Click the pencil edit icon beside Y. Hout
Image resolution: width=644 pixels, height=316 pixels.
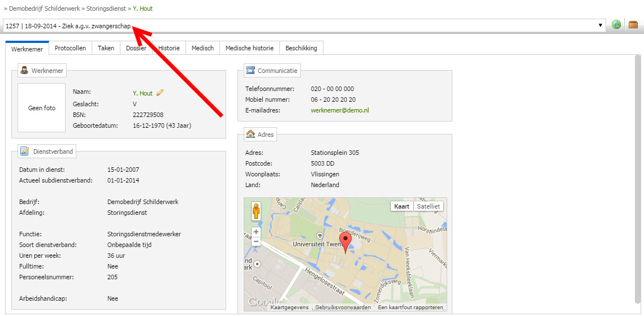pos(160,93)
